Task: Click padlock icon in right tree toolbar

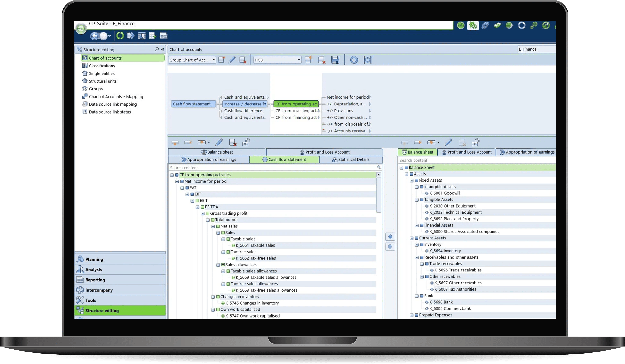Action: tap(475, 142)
